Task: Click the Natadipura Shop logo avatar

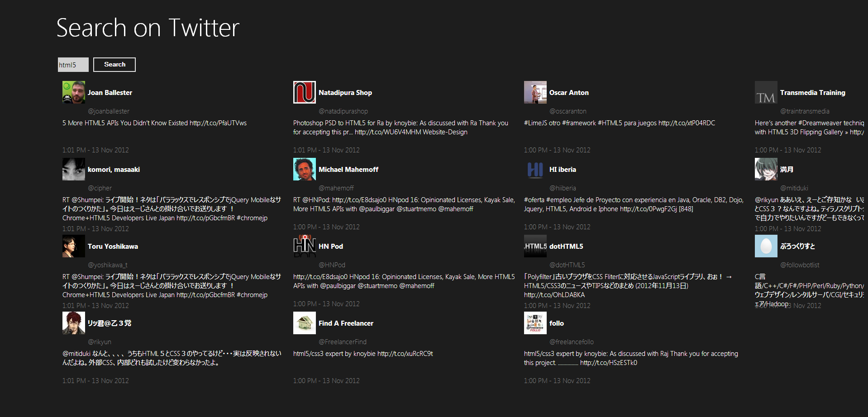Action: pos(304,92)
